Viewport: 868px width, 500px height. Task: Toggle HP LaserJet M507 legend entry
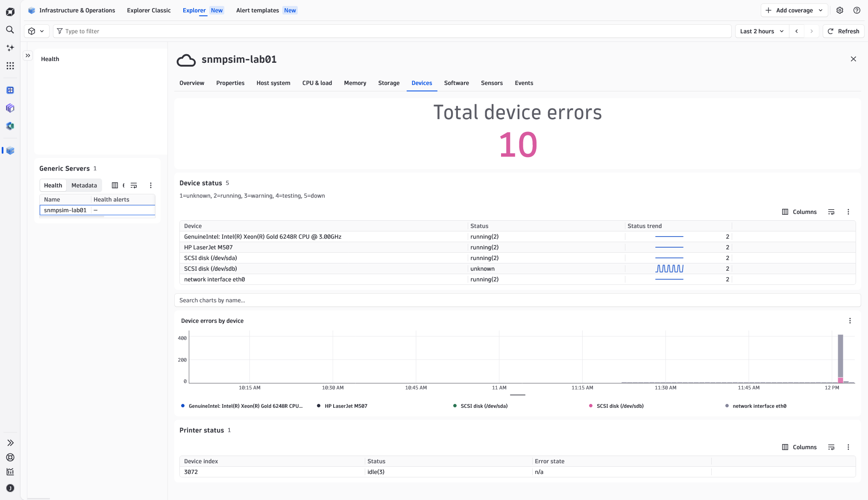[x=342, y=406]
